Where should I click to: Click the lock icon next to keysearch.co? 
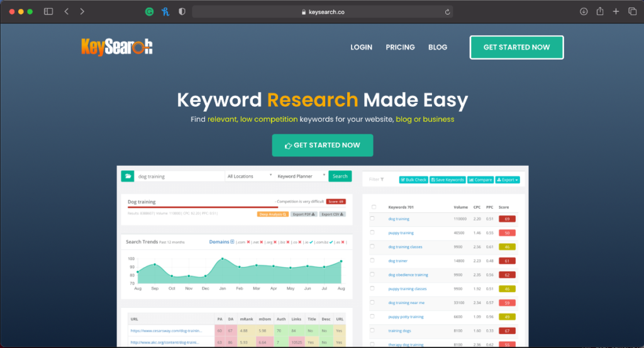coord(304,12)
